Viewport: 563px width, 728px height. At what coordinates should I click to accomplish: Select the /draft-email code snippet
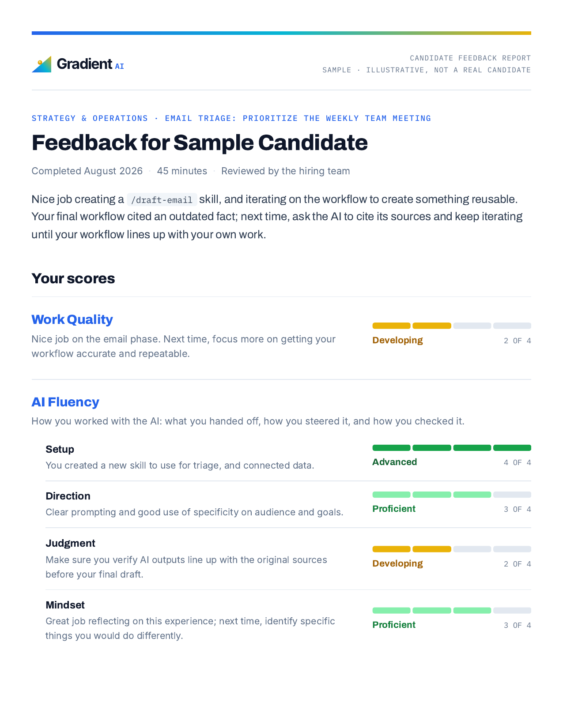point(162,200)
